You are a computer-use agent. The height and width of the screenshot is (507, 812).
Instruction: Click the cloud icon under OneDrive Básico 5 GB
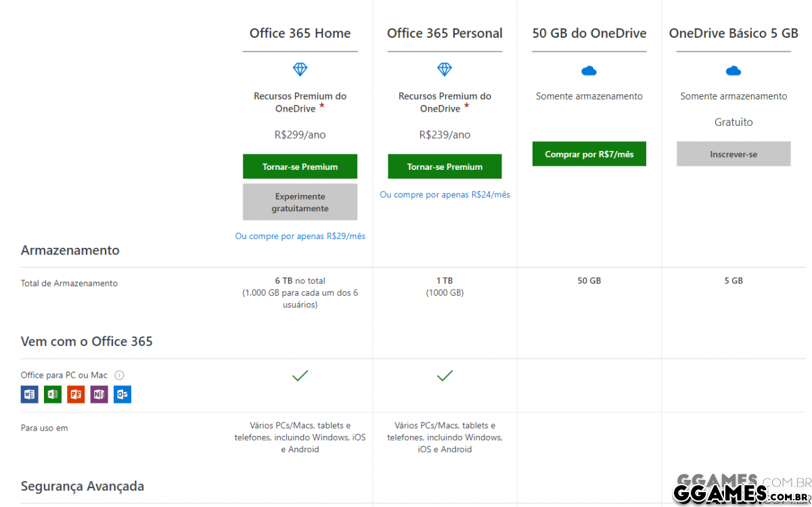click(x=734, y=70)
